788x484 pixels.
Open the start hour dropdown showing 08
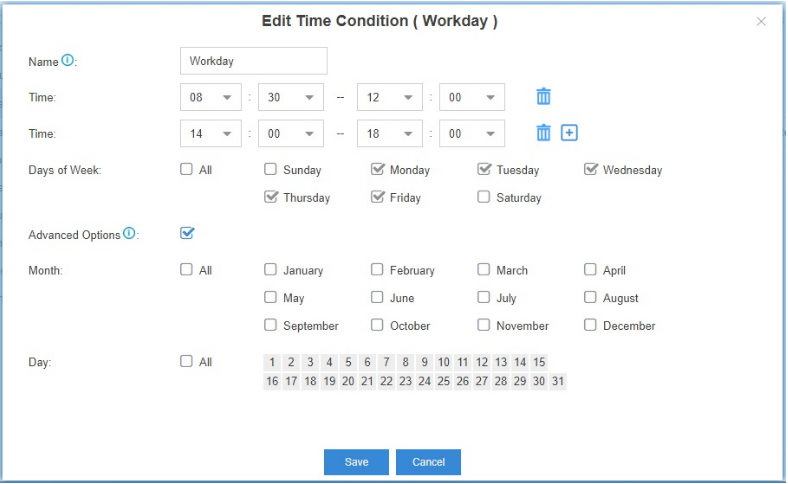coord(211,97)
